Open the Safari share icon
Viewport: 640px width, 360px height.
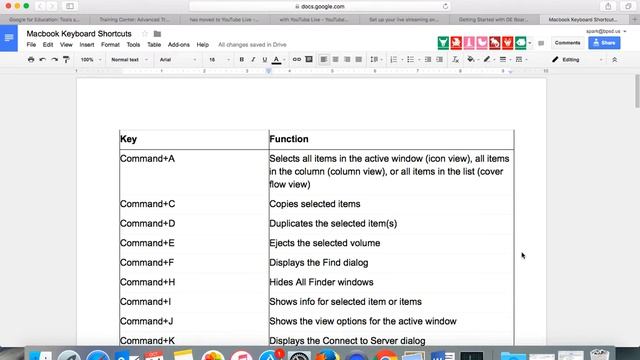pos(608,6)
